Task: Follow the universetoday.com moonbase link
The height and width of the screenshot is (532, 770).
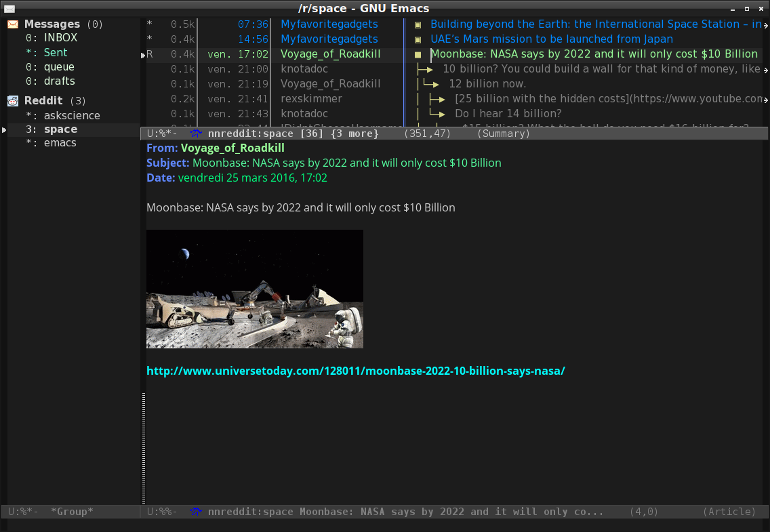Action: coord(356,371)
